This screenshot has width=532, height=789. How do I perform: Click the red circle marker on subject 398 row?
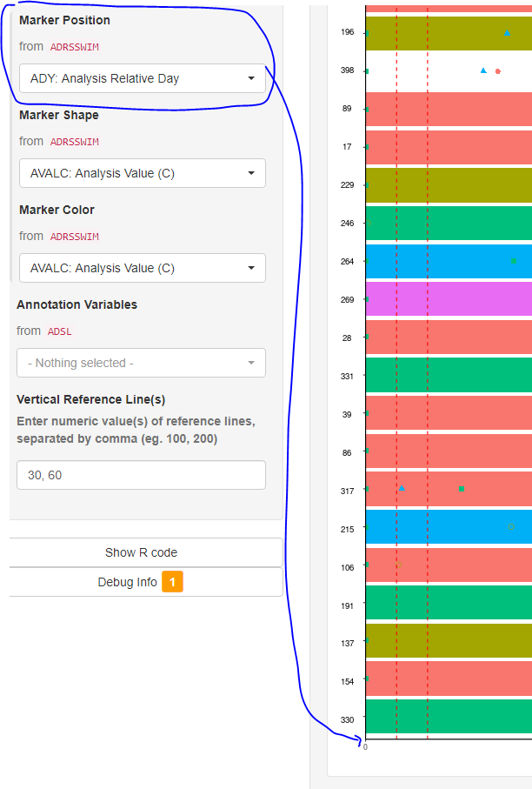click(497, 71)
